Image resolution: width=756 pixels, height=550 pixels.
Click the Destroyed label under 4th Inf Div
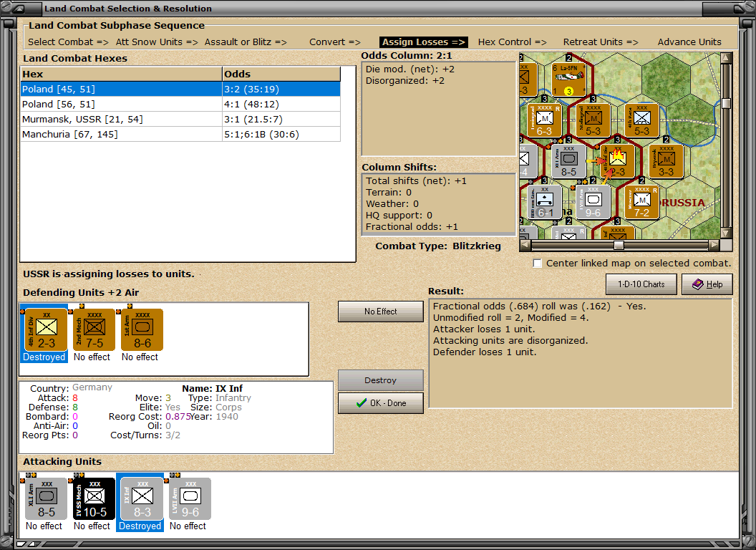coord(44,357)
